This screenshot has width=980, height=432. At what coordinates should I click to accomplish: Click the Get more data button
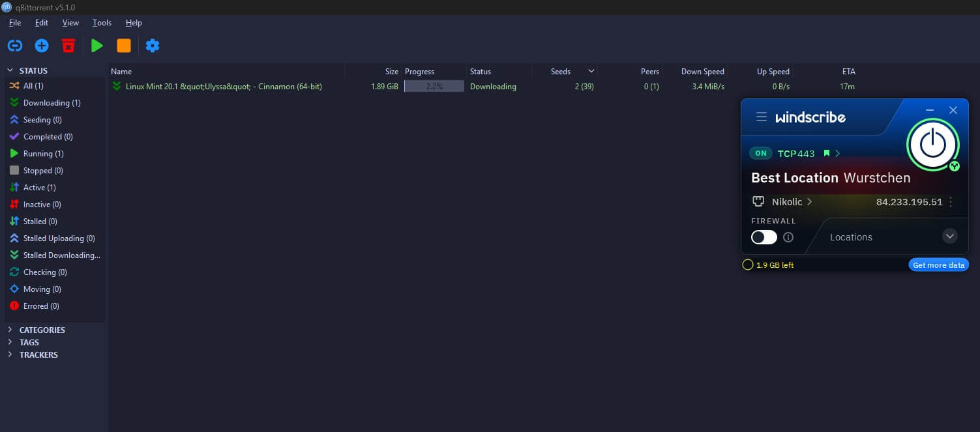pos(938,265)
